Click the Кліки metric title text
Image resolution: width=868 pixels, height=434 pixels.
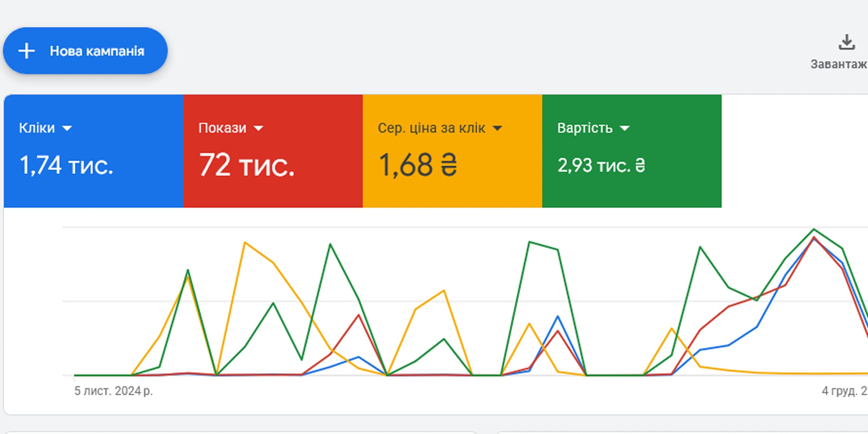[37, 128]
